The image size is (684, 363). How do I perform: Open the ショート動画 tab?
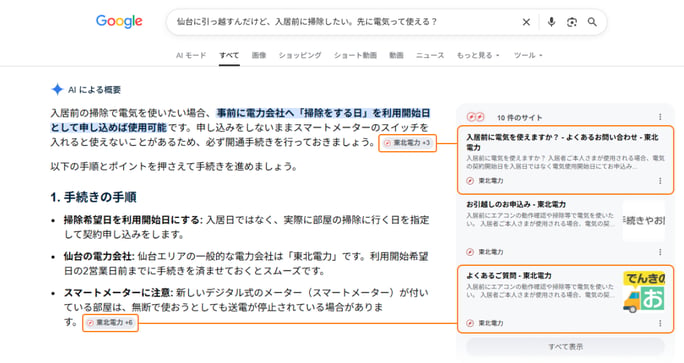click(355, 55)
